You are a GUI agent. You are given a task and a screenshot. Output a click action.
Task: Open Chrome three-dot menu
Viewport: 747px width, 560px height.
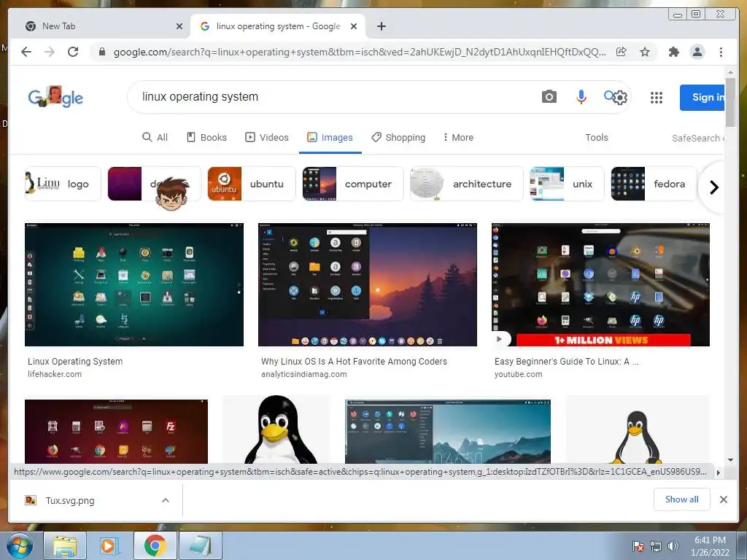pyautogui.click(x=721, y=52)
